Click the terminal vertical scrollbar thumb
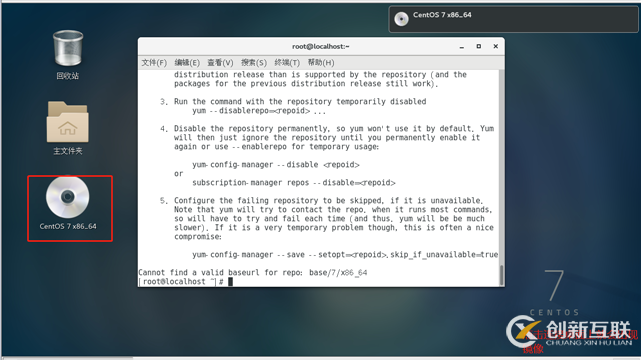Screen dimensions: 641x360 coord(502,275)
